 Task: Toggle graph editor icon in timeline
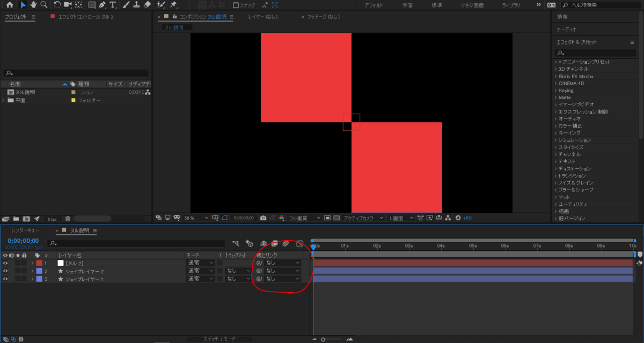click(299, 243)
